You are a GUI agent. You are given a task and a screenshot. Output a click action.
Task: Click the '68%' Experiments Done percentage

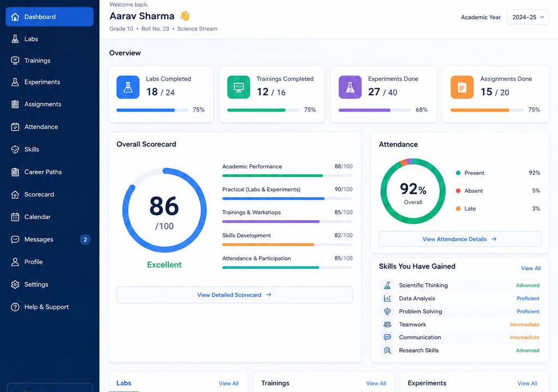point(421,109)
